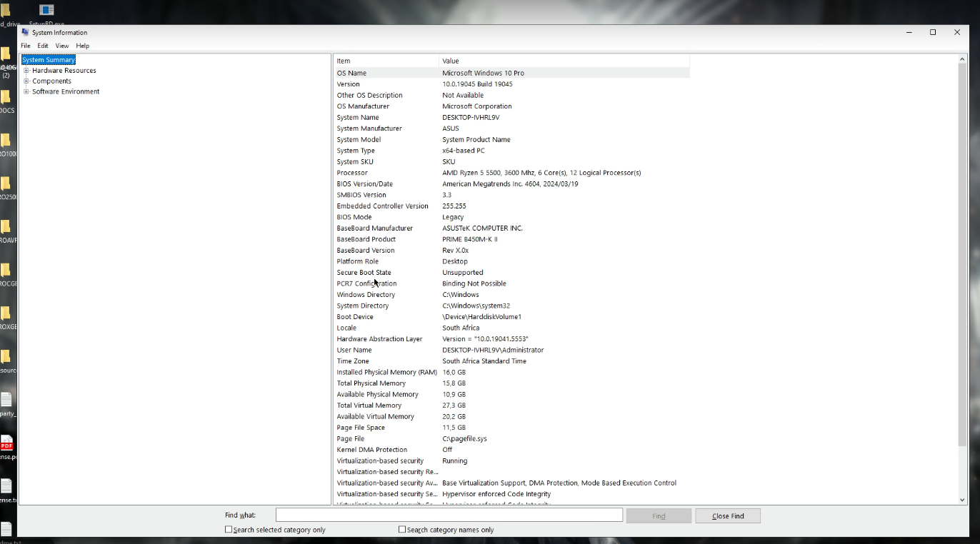
Task: Select the BaseBoard Version item
Action: 365,251
